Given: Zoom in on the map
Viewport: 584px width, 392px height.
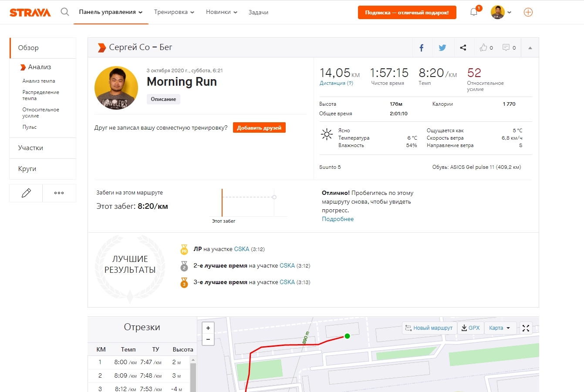Looking at the screenshot, I should tap(208, 328).
